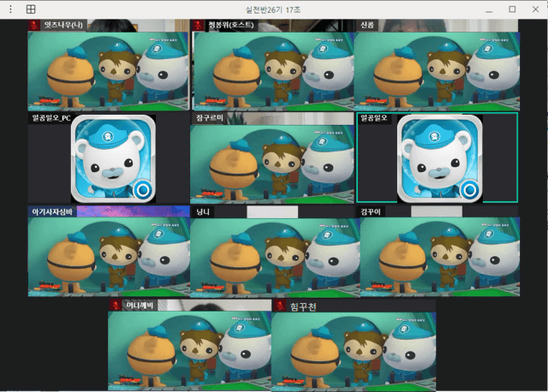Open the three-dot more options menu
548x392 pixels.
coord(10,9)
